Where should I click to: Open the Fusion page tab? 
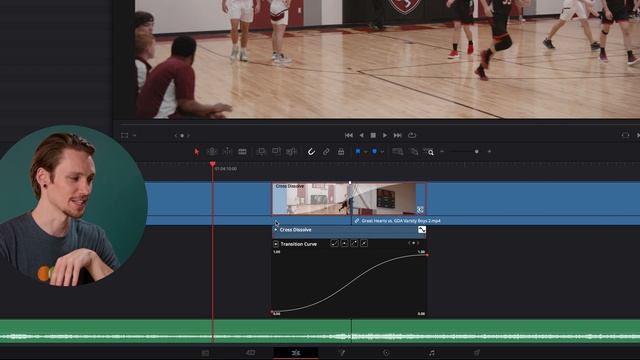click(x=342, y=353)
